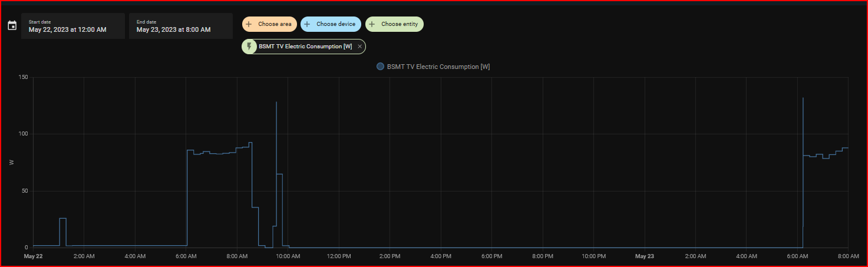The width and height of the screenshot is (868, 267).
Task: Click the plus icon on Choose entity
Action: (x=372, y=24)
